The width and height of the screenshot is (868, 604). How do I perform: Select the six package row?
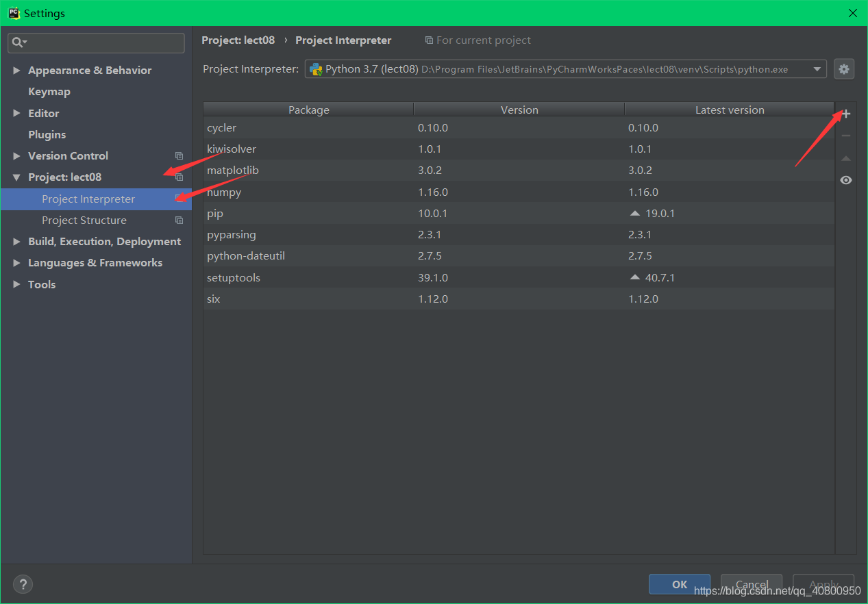[519, 299]
